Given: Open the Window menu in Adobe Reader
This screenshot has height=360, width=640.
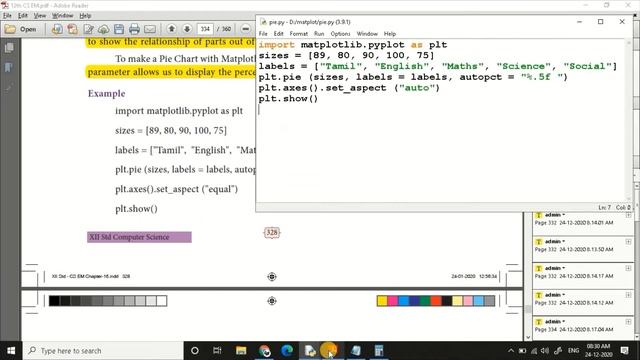Looking at the screenshot, I should click(x=62, y=16).
